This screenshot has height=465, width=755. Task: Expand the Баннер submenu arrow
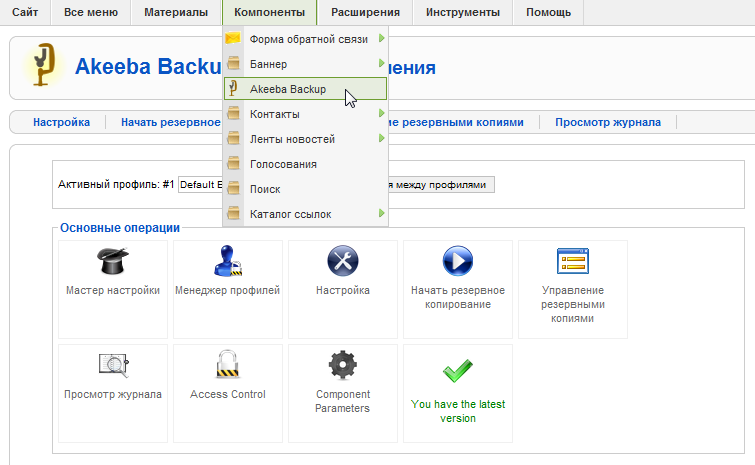tap(381, 63)
